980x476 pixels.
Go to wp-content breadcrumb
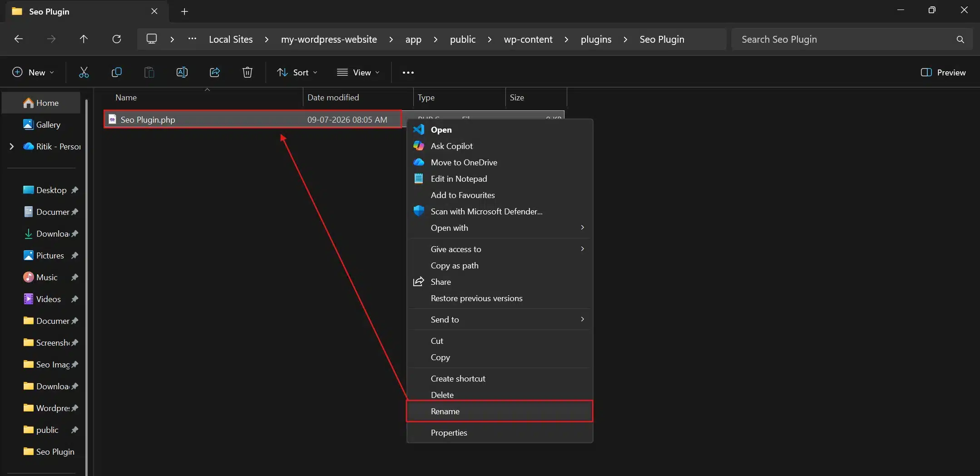[x=528, y=40]
